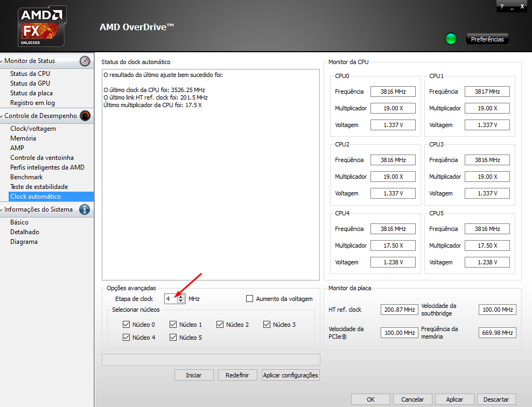
Task: Click HT ref. clock value 200.87 MHz
Action: tap(400, 310)
